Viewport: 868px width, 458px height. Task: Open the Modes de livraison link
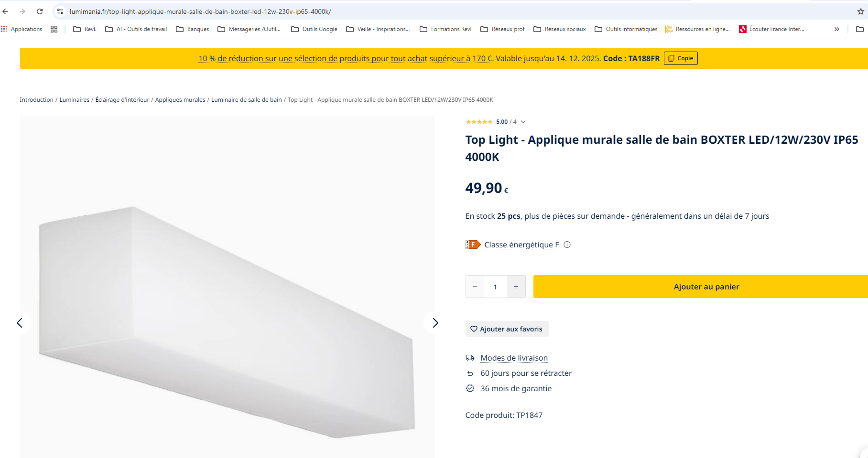[x=514, y=358]
